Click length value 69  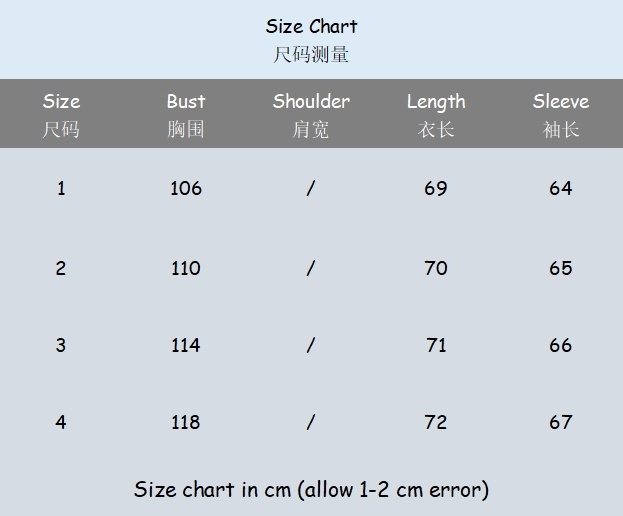(436, 188)
